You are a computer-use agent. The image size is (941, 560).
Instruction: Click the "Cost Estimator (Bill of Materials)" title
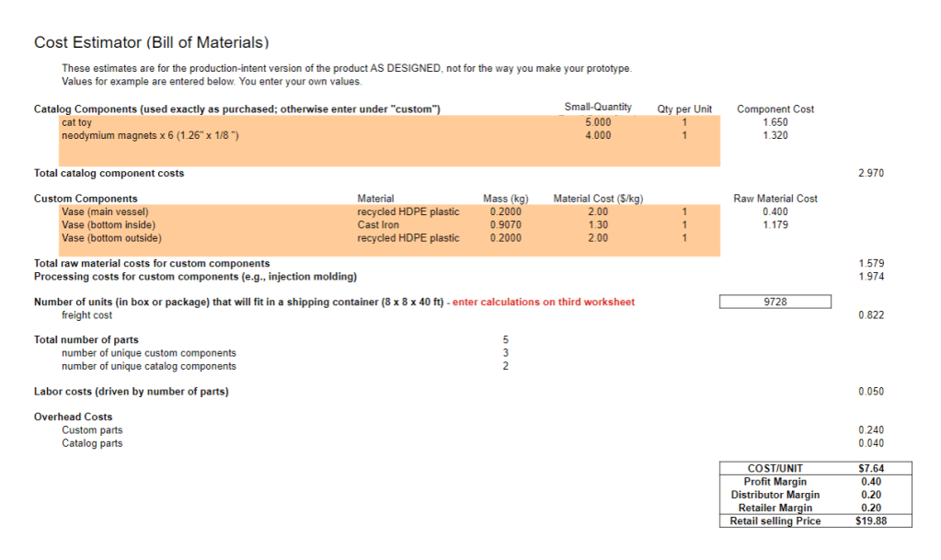coord(151,42)
